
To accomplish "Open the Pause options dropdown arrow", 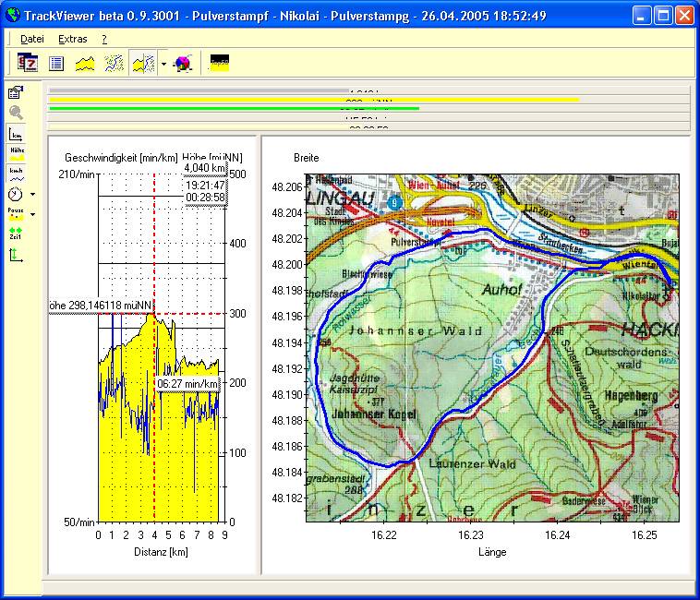I will tap(33, 215).
